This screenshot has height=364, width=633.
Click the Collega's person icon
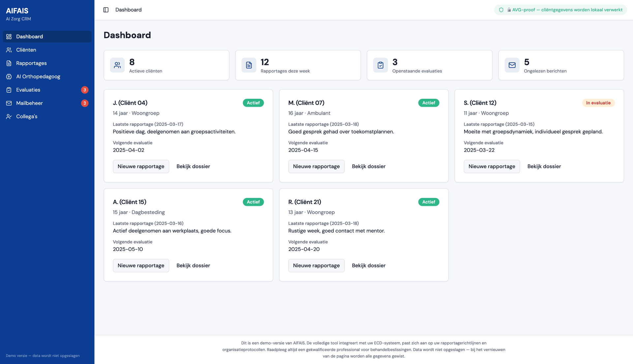pyautogui.click(x=9, y=116)
